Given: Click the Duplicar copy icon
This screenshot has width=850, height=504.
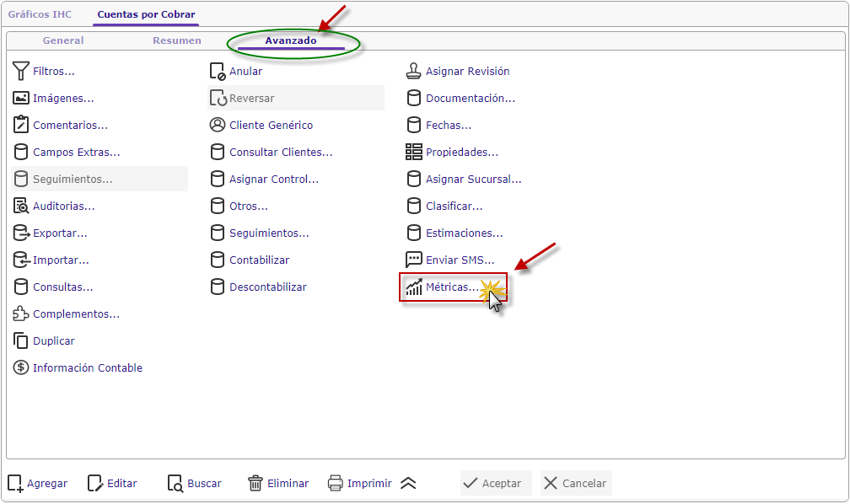Looking at the screenshot, I should click(x=20, y=340).
